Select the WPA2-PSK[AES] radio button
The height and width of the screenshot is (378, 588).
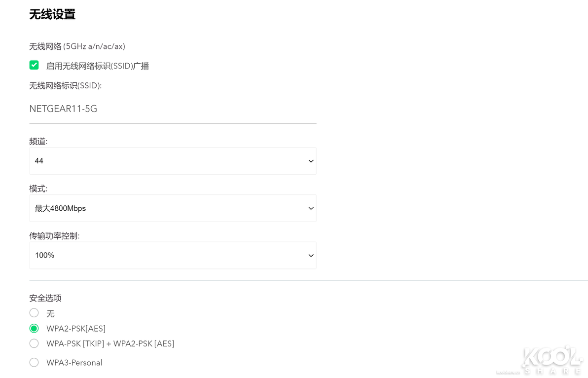[34, 328]
